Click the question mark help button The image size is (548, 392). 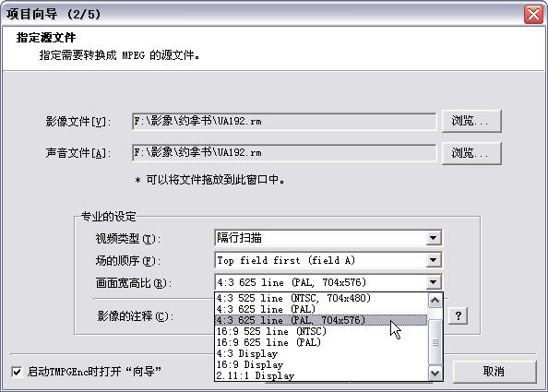[459, 315]
